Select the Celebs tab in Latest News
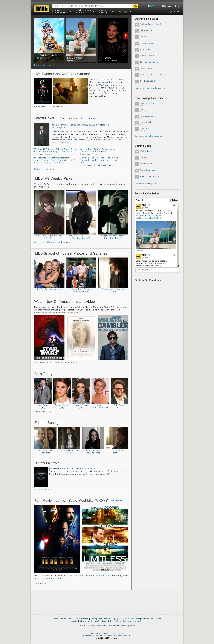 coord(91,118)
